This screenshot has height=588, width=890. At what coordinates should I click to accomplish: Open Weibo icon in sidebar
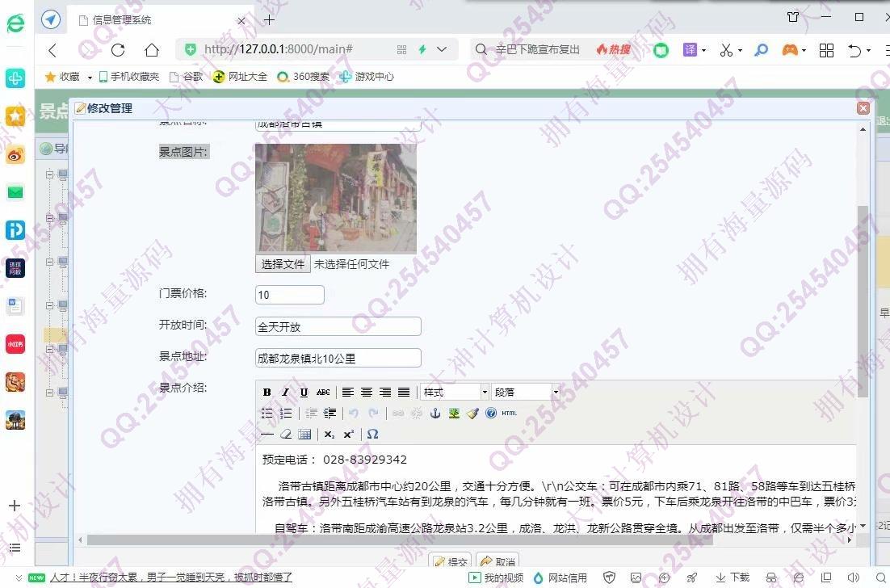tap(15, 153)
